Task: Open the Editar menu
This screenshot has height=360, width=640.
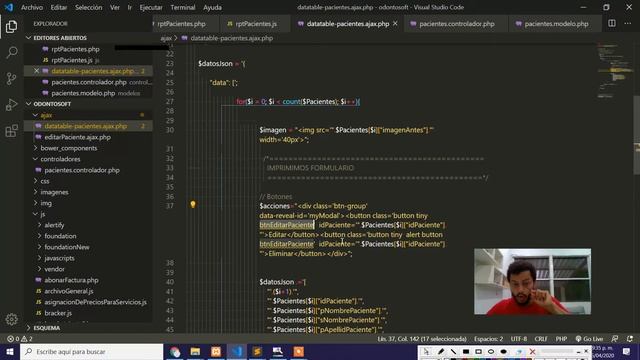Action: point(59,7)
